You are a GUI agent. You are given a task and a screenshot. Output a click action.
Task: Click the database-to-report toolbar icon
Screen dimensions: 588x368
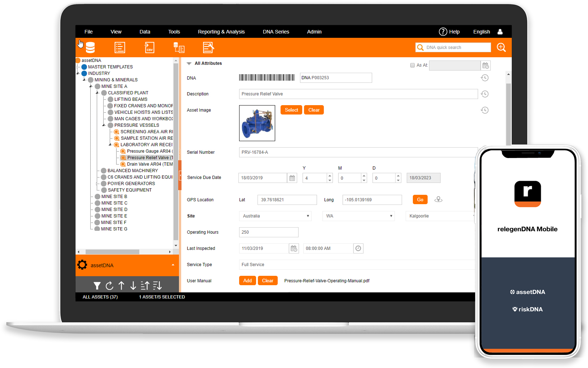179,48
